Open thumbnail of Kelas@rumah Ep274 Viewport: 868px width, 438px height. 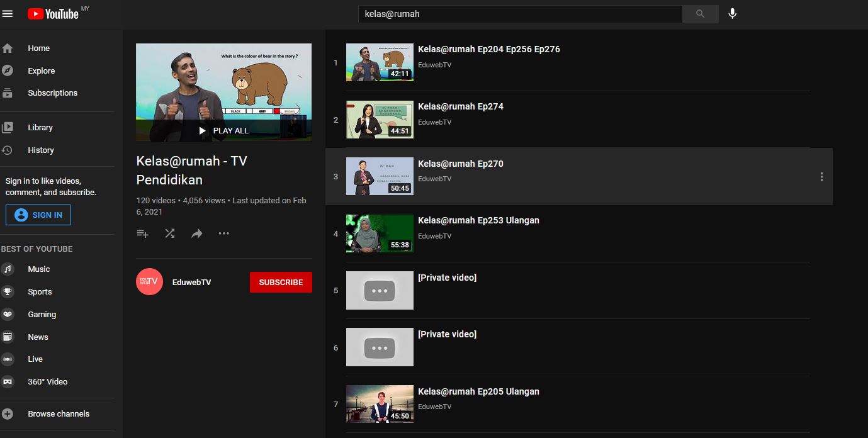[x=380, y=120]
